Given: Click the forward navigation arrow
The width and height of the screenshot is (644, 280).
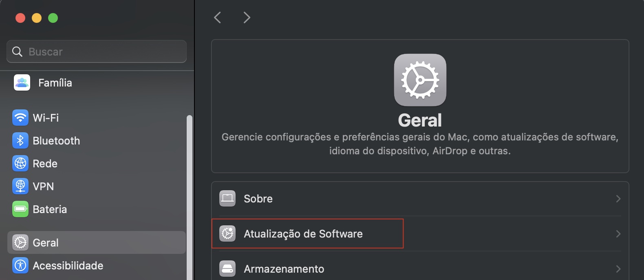Looking at the screenshot, I should coord(247,18).
